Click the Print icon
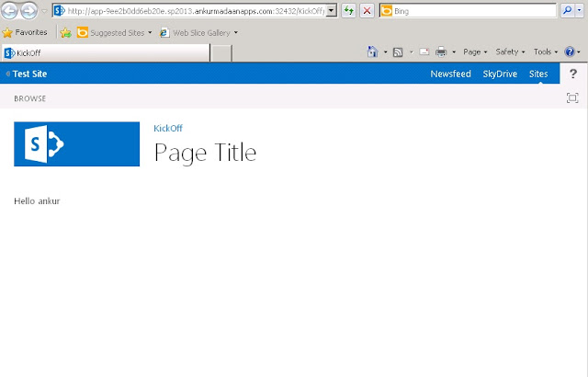The height and width of the screenshot is (377, 588). 441,51
